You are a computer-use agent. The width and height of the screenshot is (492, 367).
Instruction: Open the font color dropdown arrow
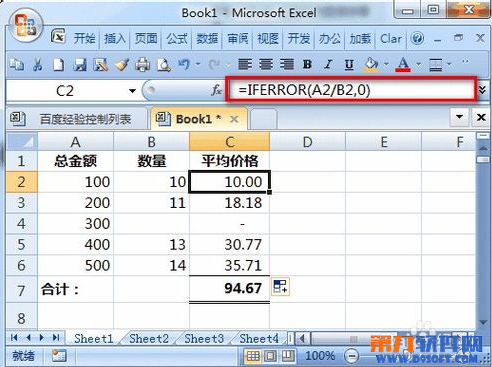coord(418,64)
